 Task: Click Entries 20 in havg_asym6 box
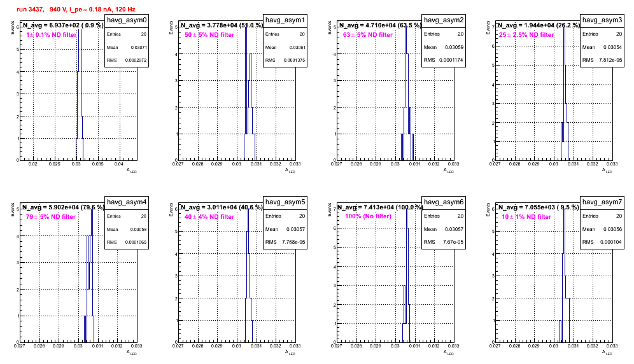(444, 216)
